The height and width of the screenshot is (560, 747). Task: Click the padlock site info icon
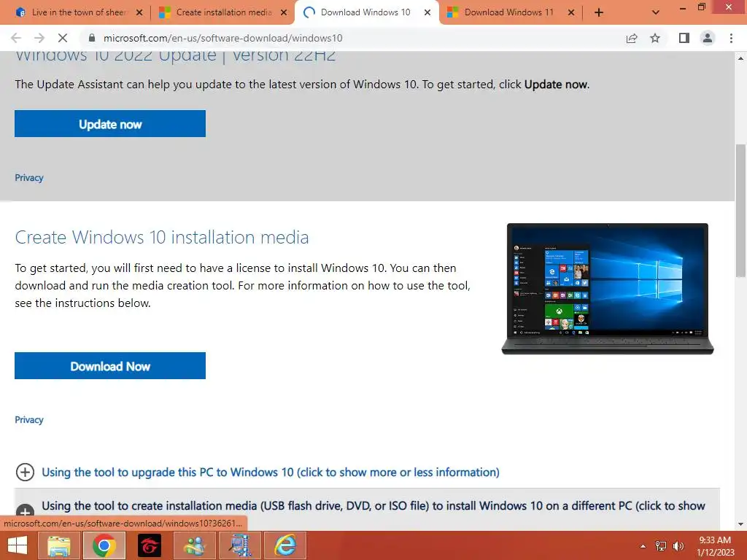[92, 38]
